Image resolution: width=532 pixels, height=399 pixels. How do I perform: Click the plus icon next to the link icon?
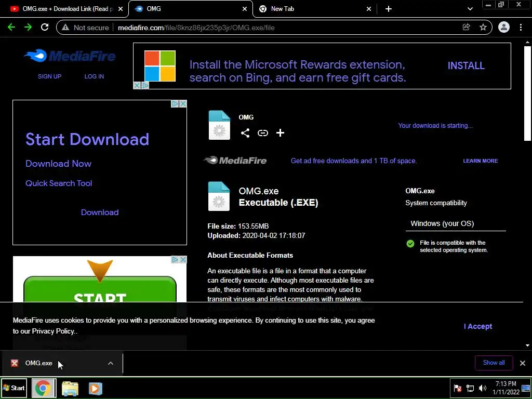280,133
